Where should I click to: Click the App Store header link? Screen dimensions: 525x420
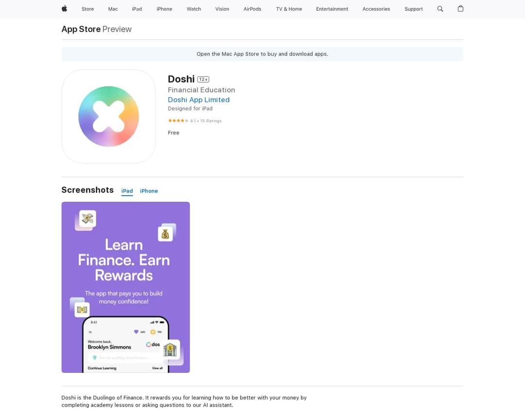pyautogui.click(x=81, y=29)
